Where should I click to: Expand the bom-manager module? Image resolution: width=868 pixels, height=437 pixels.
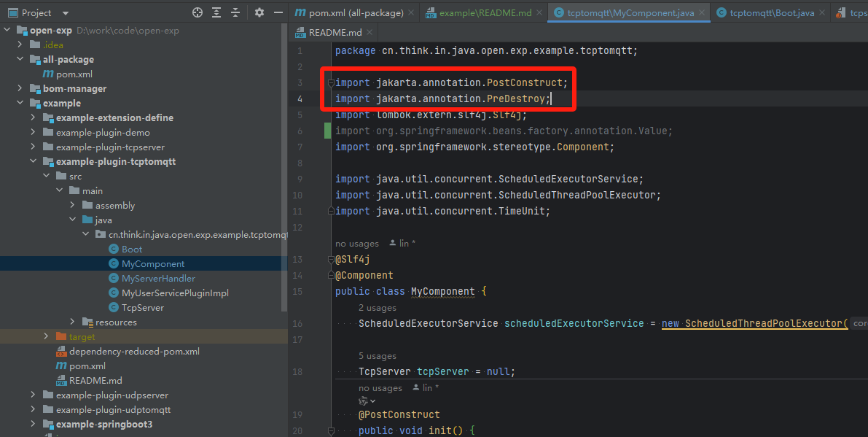[20, 88]
